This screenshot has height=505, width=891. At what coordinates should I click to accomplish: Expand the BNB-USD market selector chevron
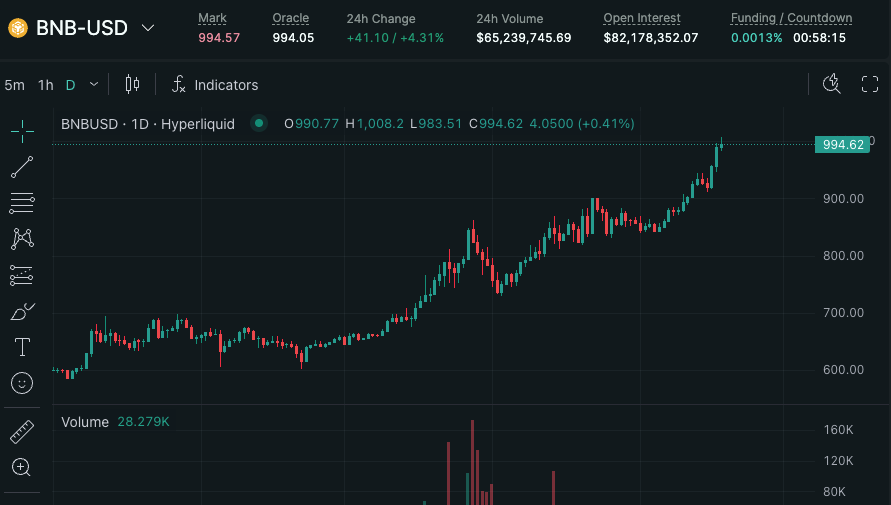tap(148, 28)
